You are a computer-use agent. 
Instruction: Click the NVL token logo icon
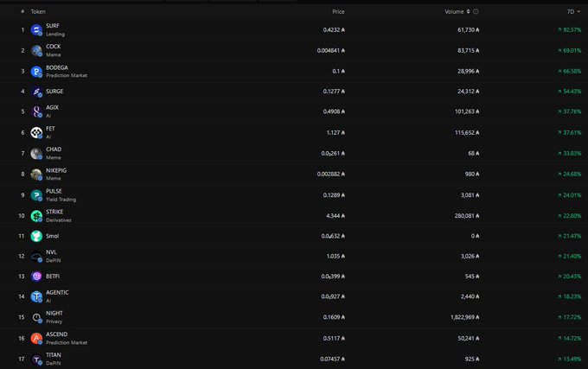36,257
